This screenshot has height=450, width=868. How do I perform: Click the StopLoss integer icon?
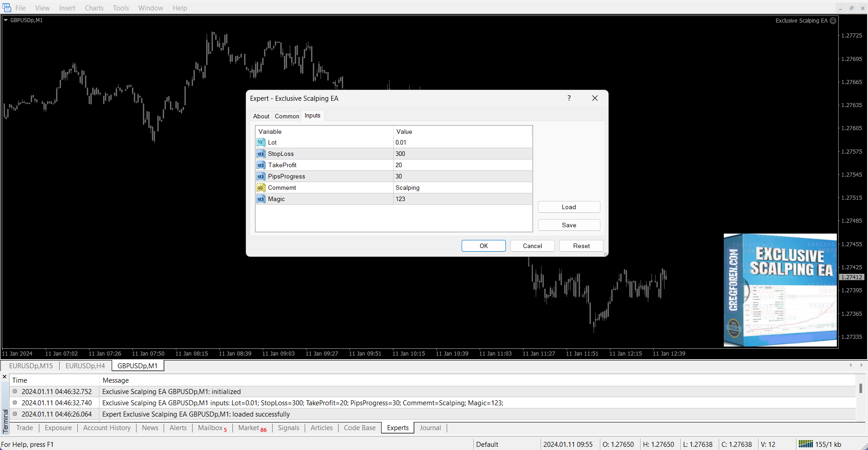click(x=261, y=154)
